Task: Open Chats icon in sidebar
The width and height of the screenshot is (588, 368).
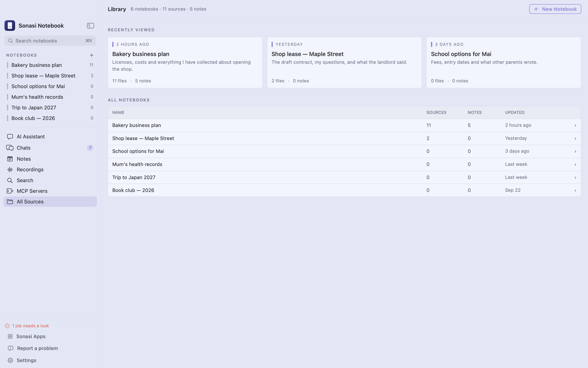Action: click(x=10, y=148)
